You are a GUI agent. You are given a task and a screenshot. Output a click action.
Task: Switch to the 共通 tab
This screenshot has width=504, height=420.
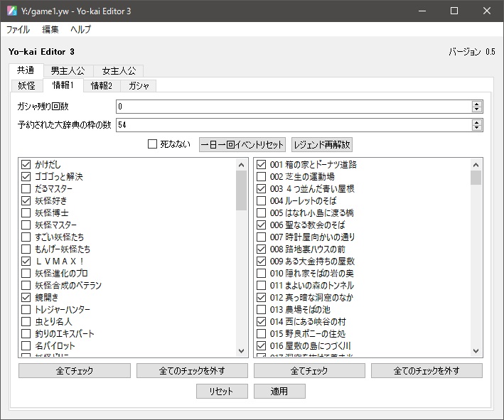[26, 70]
